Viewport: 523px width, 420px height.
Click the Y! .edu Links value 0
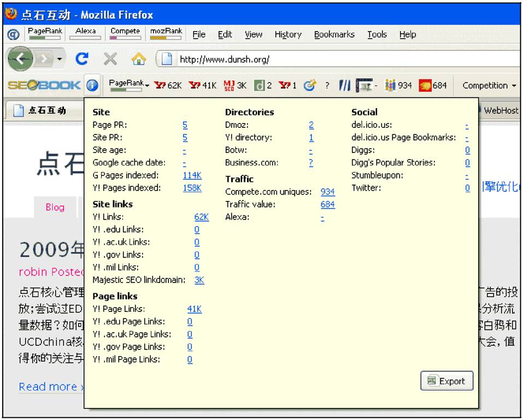pyautogui.click(x=197, y=230)
